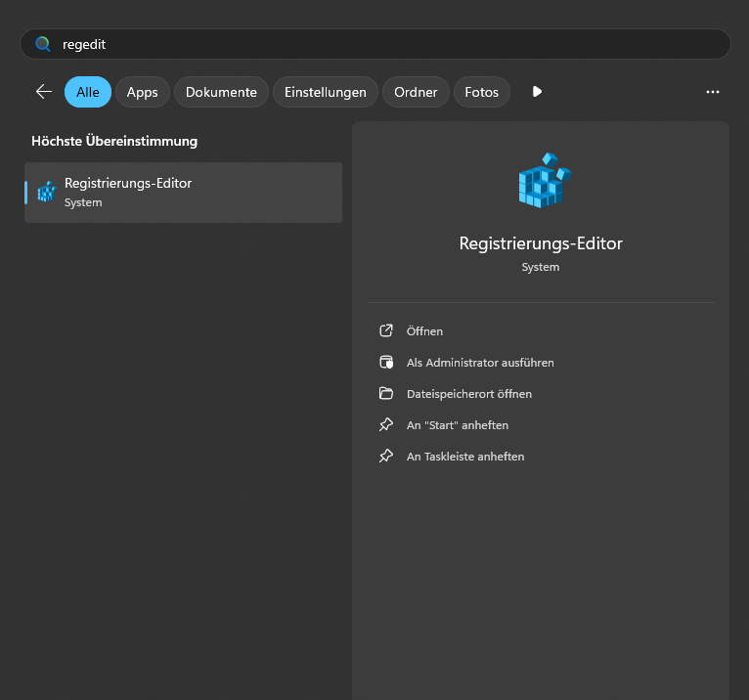Click the pin icon beside An "Start" anheften
The width and height of the screenshot is (749, 700).
pyautogui.click(x=386, y=424)
